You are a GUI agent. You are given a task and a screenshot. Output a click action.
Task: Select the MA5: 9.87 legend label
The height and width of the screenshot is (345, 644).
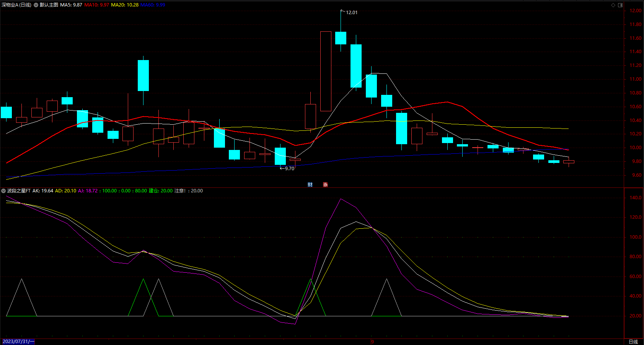71,5
